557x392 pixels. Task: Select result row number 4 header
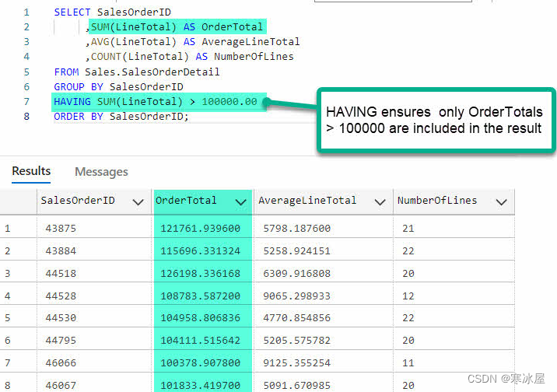pyautogui.click(x=8, y=296)
